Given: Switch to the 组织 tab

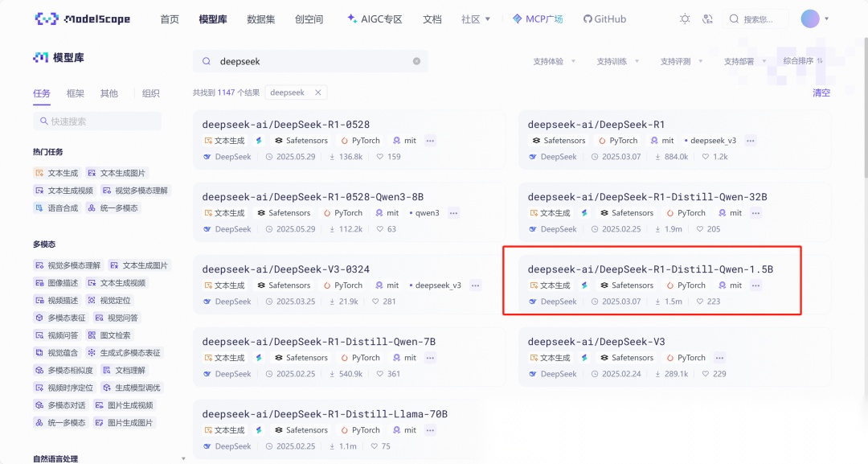Looking at the screenshot, I should pos(150,93).
